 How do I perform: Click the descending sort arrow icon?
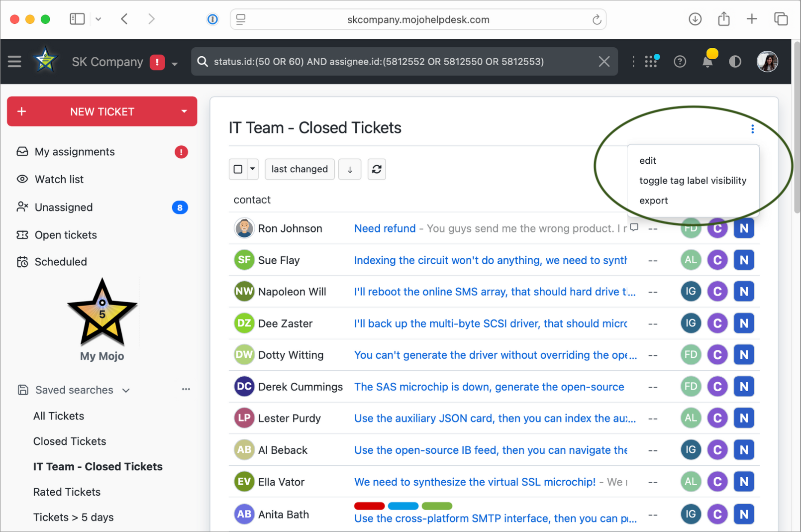pyautogui.click(x=350, y=169)
